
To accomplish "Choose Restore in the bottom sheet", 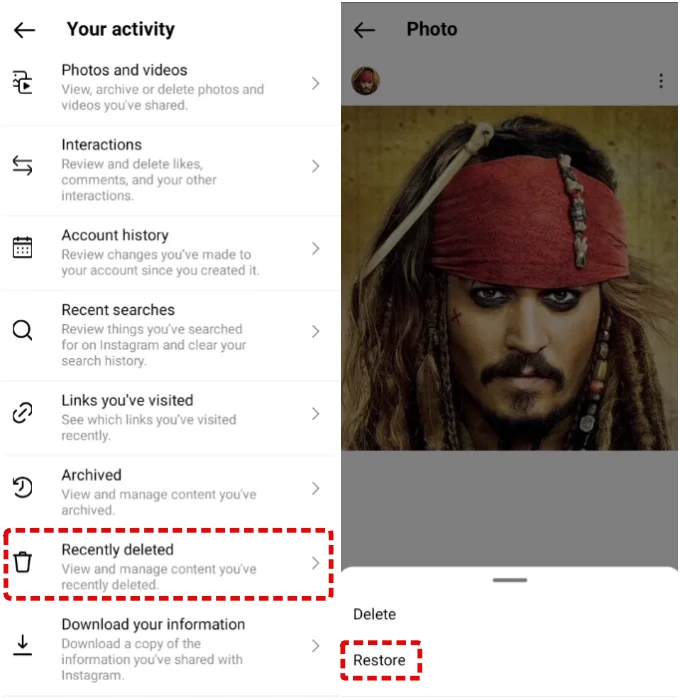I will click(x=379, y=660).
